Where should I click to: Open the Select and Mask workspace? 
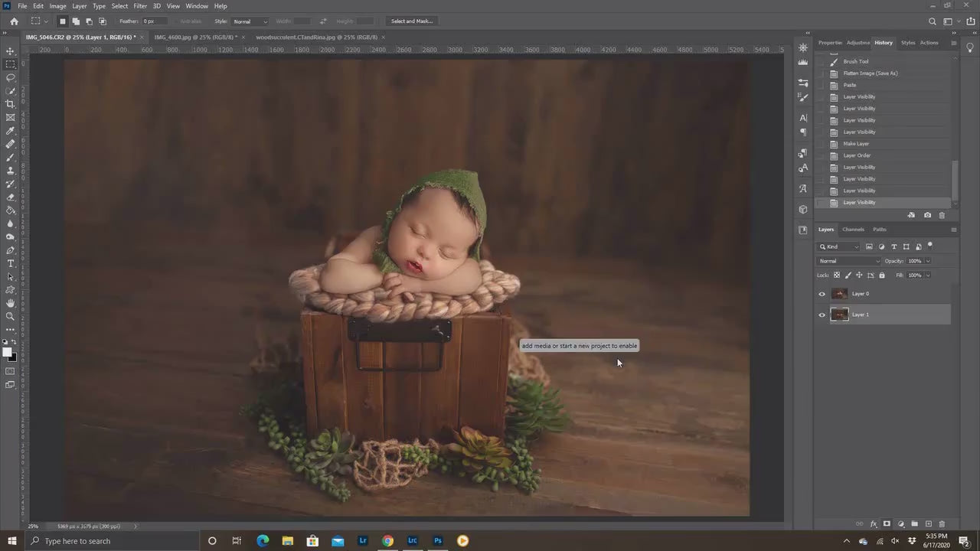point(412,21)
